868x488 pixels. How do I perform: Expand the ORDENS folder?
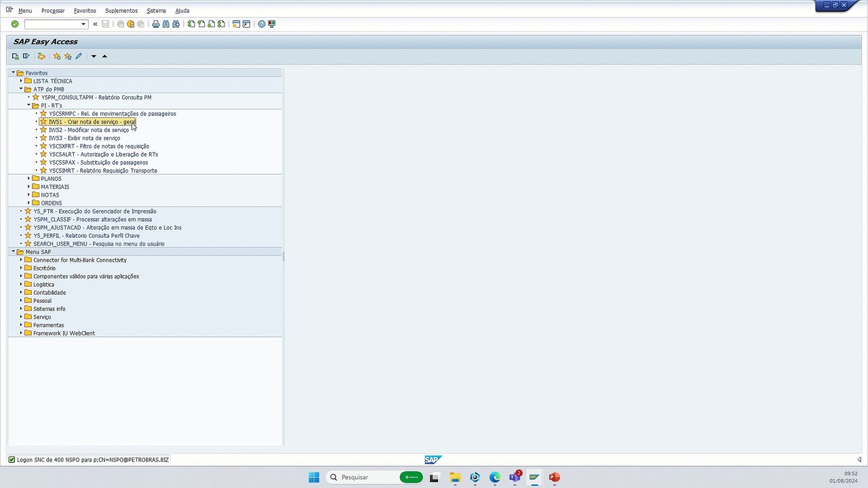[x=28, y=203]
